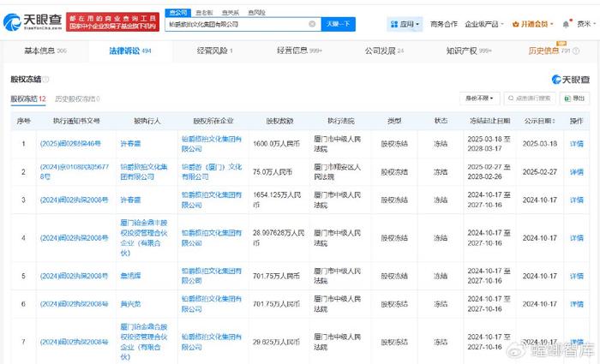Open 厦门铂金鼎合股权投资管理合伙企业 link in row 7
The width and height of the screenshot is (600, 364).
pos(143,342)
